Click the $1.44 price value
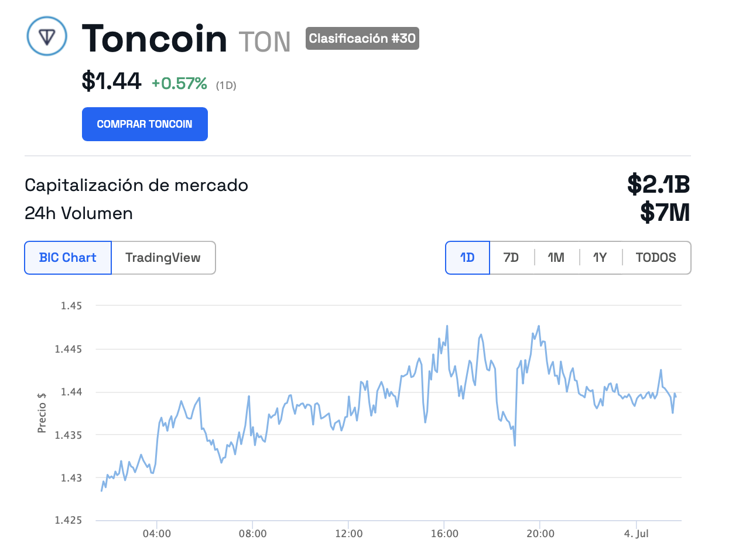The width and height of the screenshot is (739, 560). pyautogui.click(x=111, y=81)
